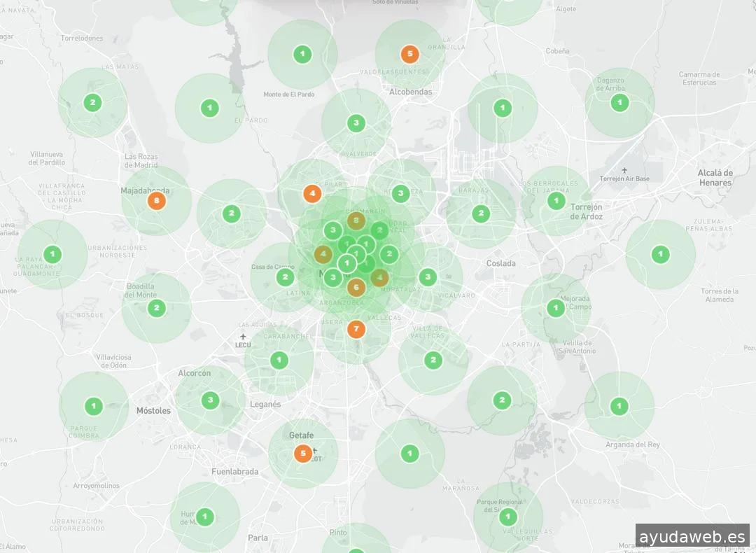Click the green 1 marker above Arganda del Rey

[619, 405]
